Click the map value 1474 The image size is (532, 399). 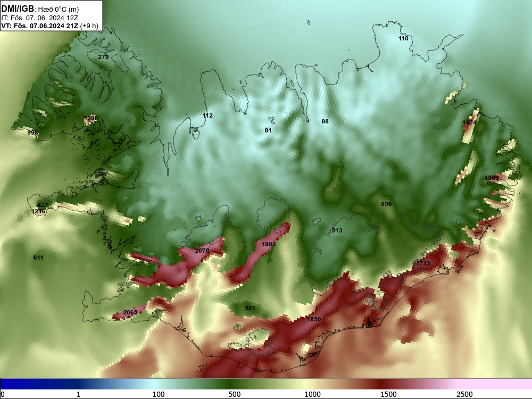tap(470, 122)
